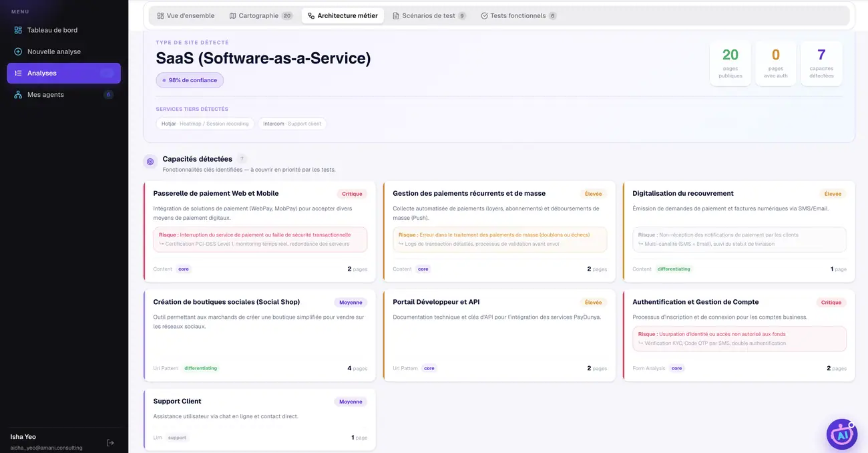Click the 4 pages count on Social Shop card

tap(357, 368)
